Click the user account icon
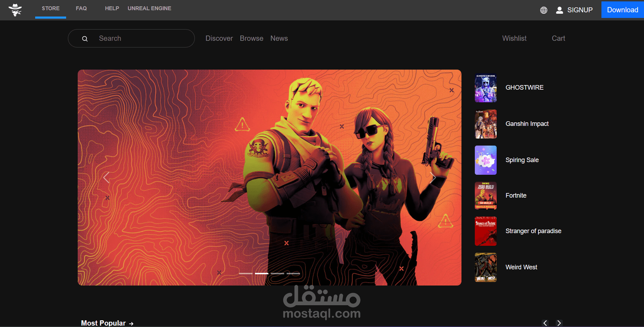 point(560,10)
